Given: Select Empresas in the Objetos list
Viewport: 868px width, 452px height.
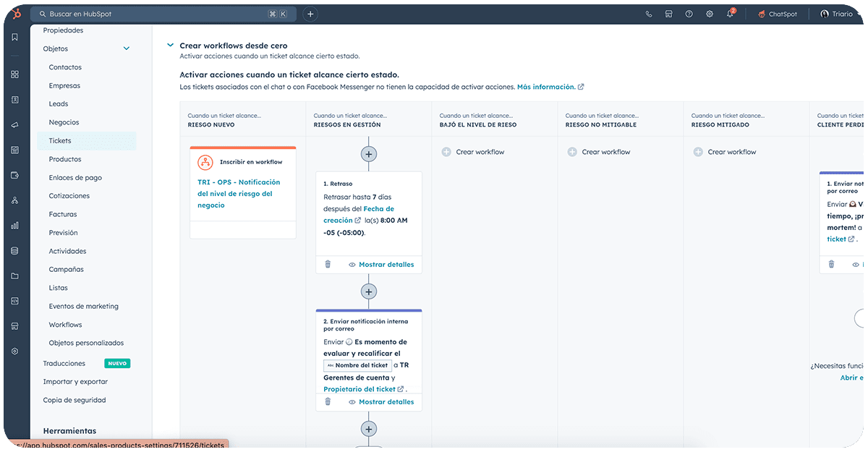Looking at the screenshot, I should tap(64, 85).
